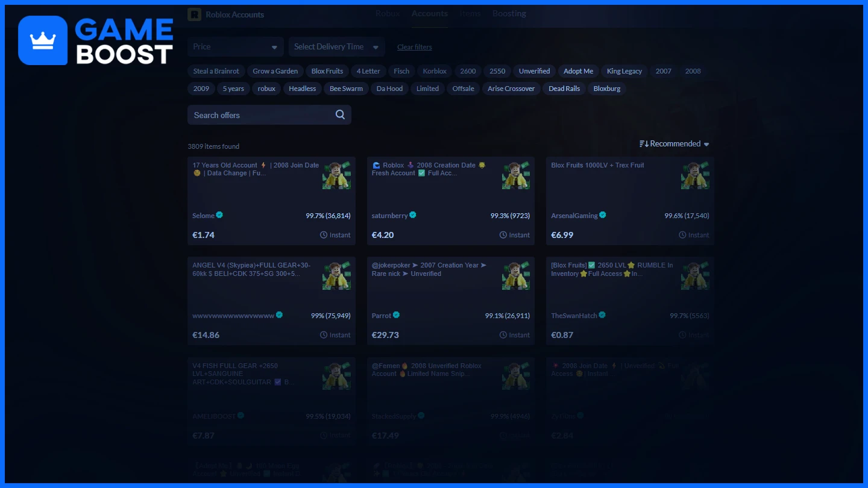Screen dimensions: 868x488
Task: Toggle the Steal a Brainrot filter tag
Action: pyautogui.click(x=216, y=71)
